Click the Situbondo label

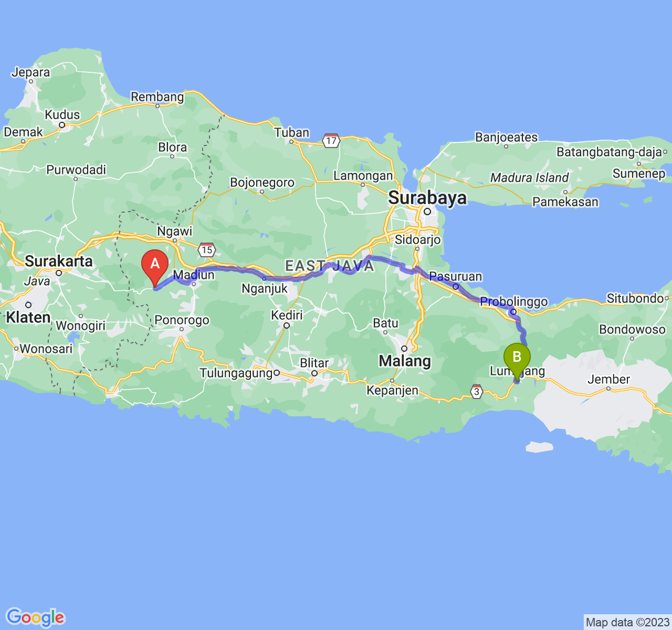click(x=635, y=298)
